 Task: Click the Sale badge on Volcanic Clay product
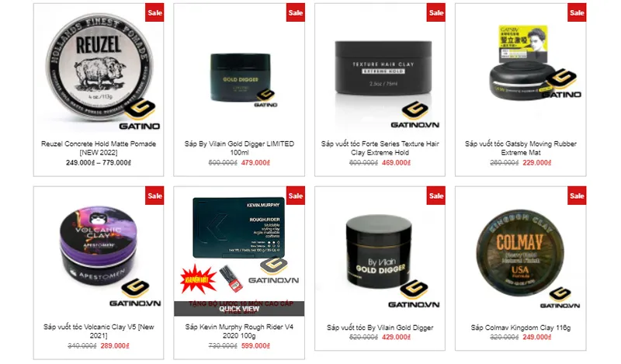pos(154,196)
